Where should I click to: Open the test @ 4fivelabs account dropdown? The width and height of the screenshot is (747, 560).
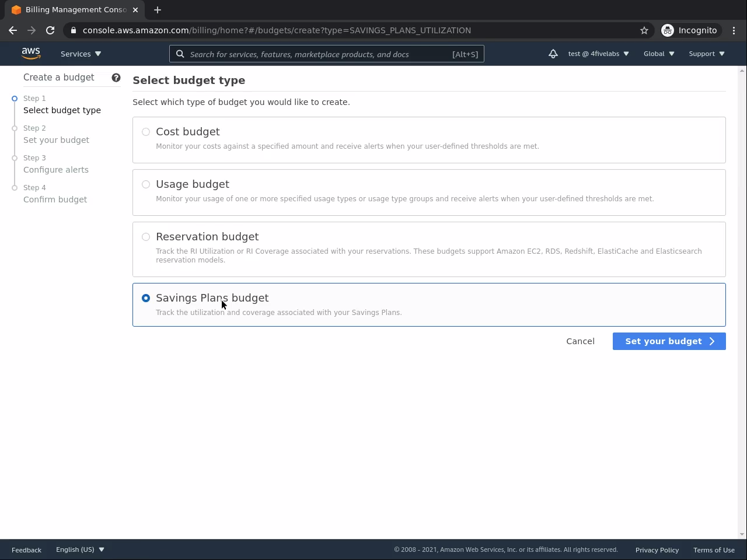tap(598, 54)
